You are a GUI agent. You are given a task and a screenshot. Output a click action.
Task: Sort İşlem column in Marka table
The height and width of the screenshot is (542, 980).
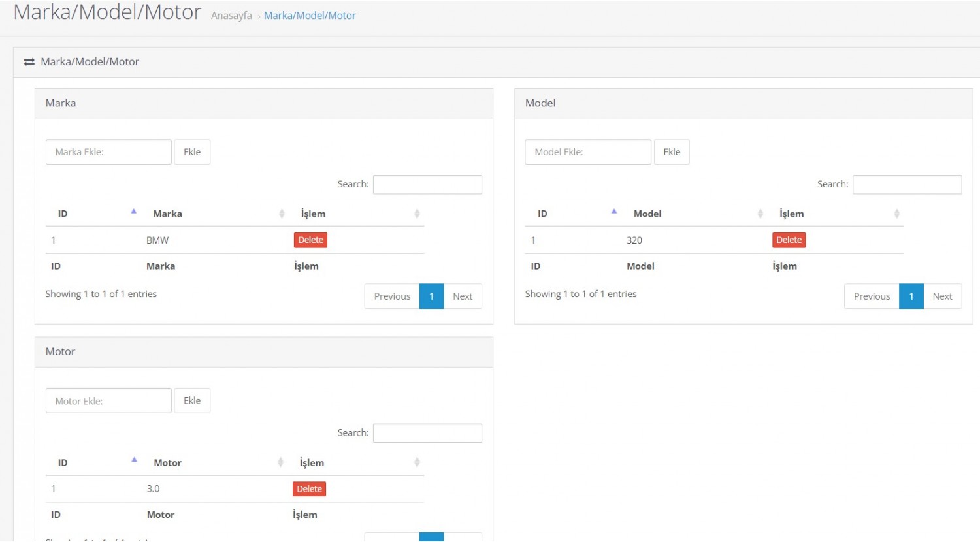(417, 214)
